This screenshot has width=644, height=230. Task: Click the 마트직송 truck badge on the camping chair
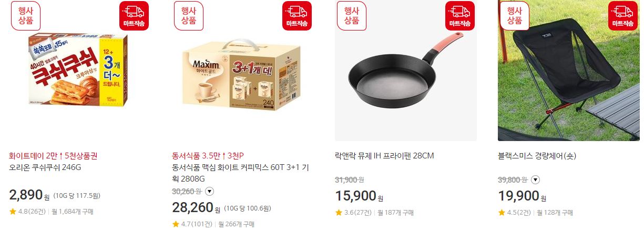pyautogui.click(x=623, y=16)
